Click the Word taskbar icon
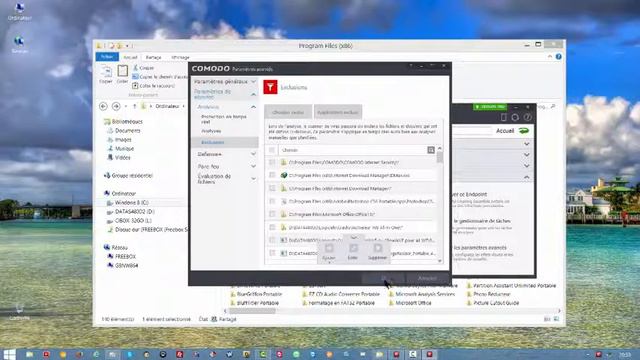Image resolution: width=640 pixels, height=360 pixels. tap(229, 354)
